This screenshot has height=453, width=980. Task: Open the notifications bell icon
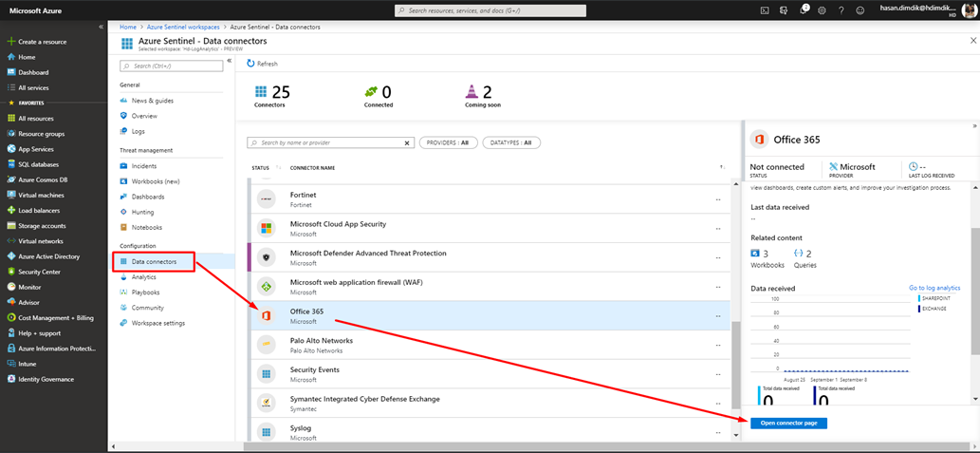pyautogui.click(x=803, y=10)
